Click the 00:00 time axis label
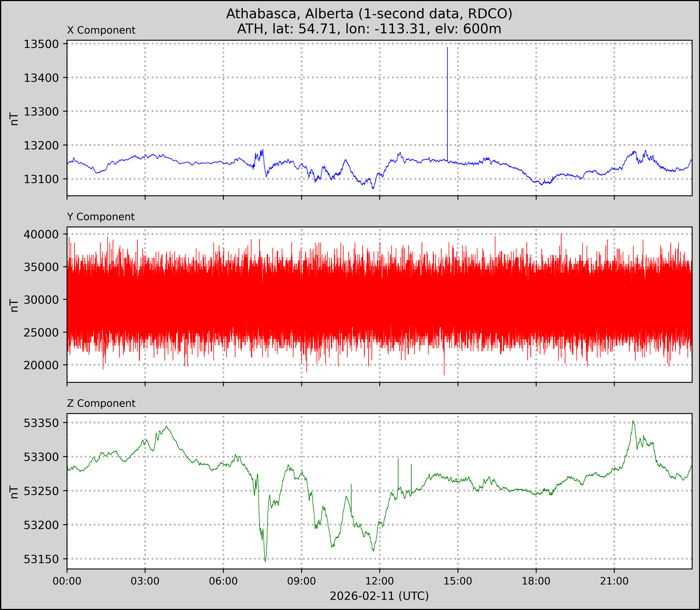 (x=67, y=581)
